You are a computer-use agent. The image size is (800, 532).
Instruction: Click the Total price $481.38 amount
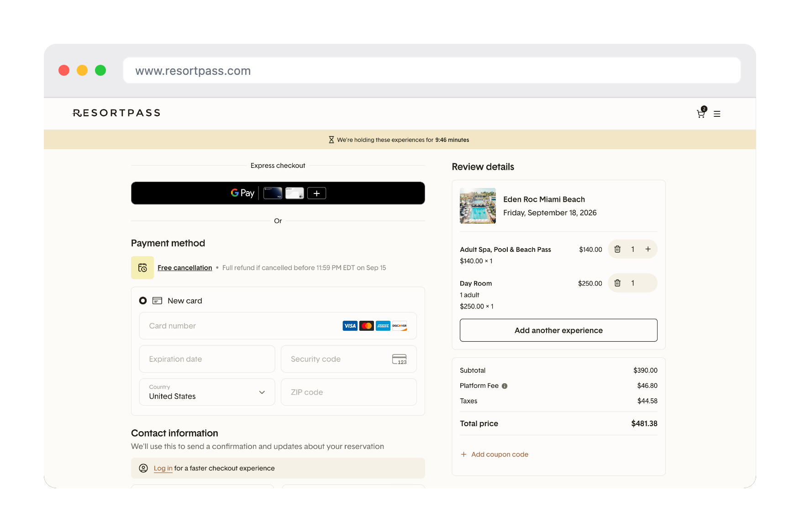644,423
